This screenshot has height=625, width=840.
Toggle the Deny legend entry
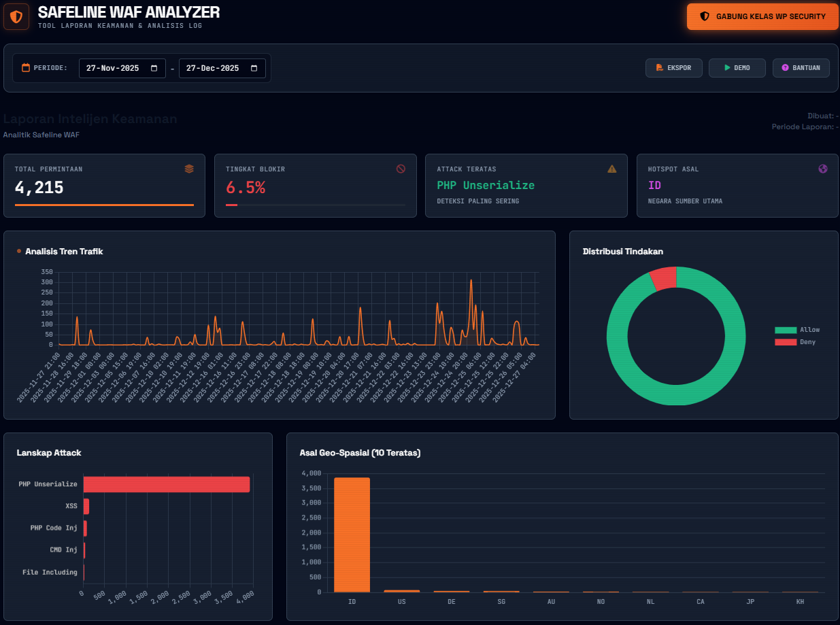795,342
